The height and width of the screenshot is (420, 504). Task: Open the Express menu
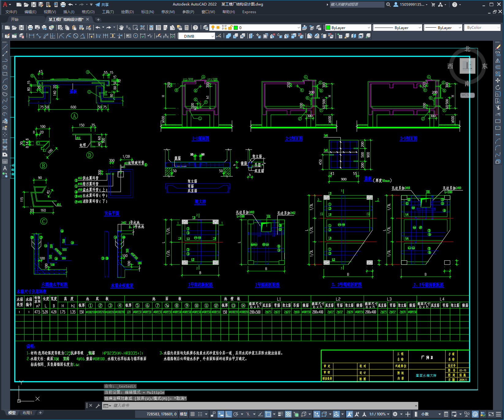(x=249, y=12)
